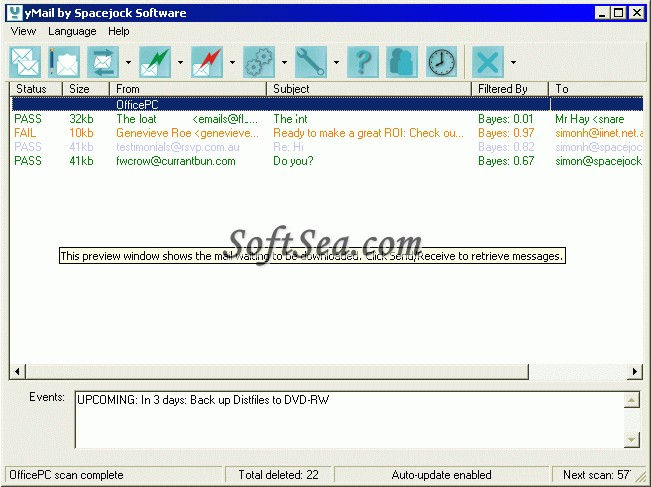Open the Language menu
The image size is (651, 487).
[72, 31]
